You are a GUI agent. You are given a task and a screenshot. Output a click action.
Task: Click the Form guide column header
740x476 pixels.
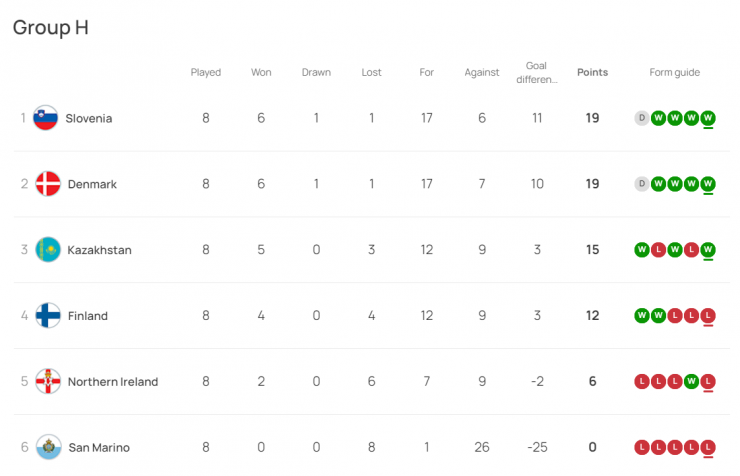click(x=675, y=72)
